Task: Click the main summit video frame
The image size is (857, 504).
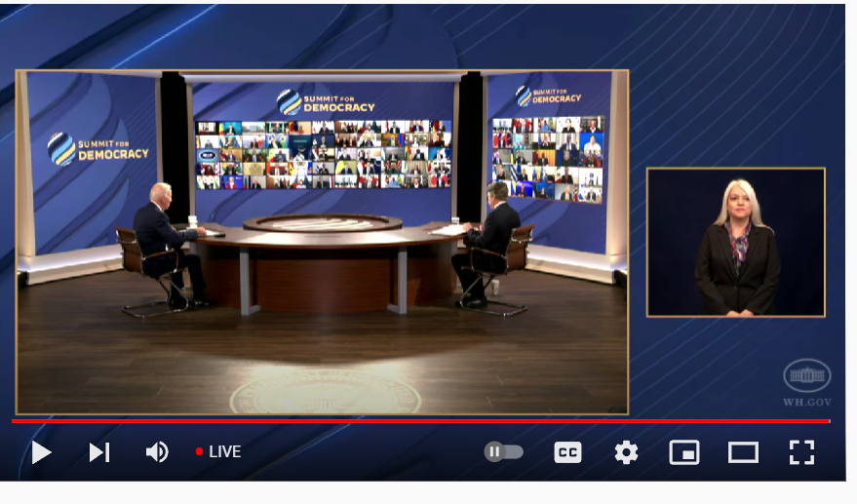Action: tap(322, 242)
